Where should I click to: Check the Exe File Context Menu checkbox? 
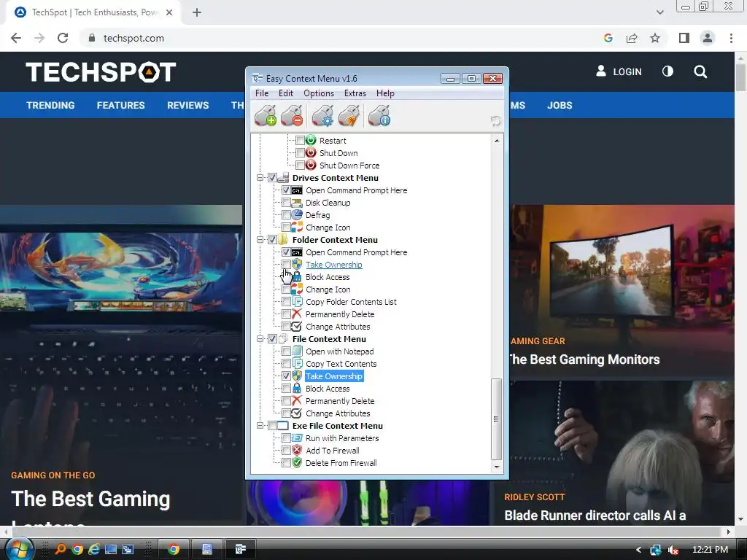coord(272,425)
